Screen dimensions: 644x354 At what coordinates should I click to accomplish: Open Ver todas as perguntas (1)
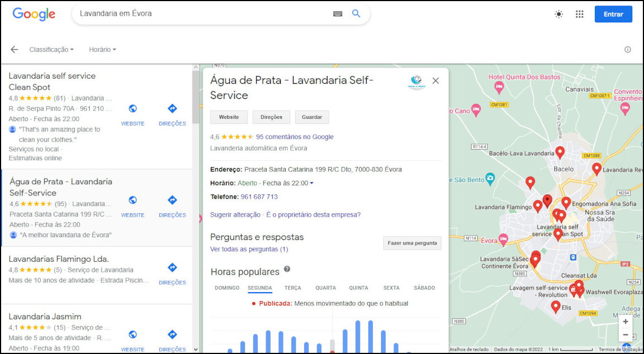pyautogui.click(x=249, y=249)
